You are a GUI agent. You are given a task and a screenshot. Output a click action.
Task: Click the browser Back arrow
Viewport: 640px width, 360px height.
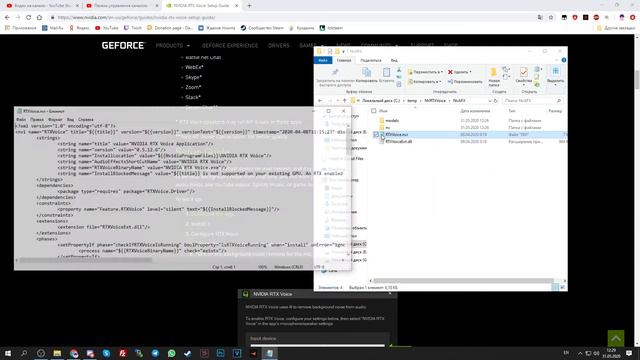click(x=7, y=18)
